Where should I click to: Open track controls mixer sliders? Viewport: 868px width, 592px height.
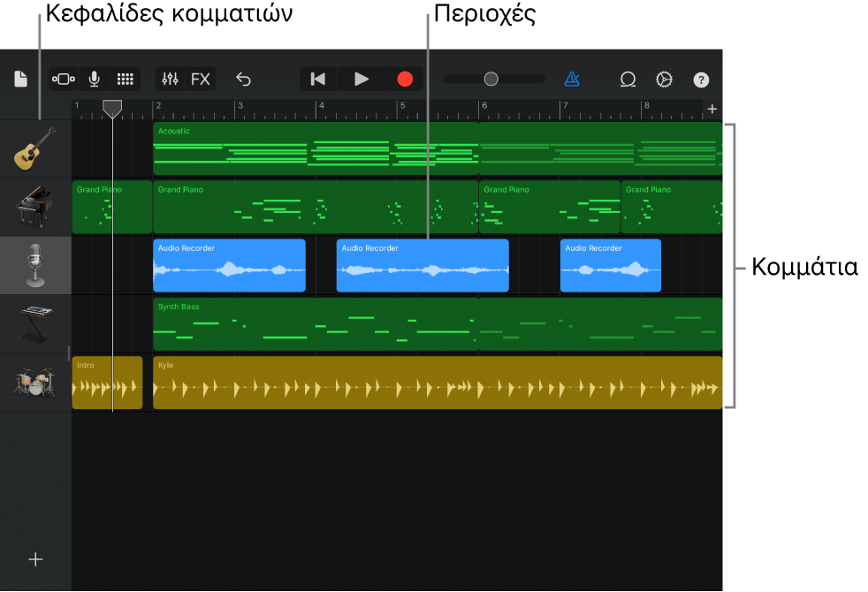coord(170,80)
